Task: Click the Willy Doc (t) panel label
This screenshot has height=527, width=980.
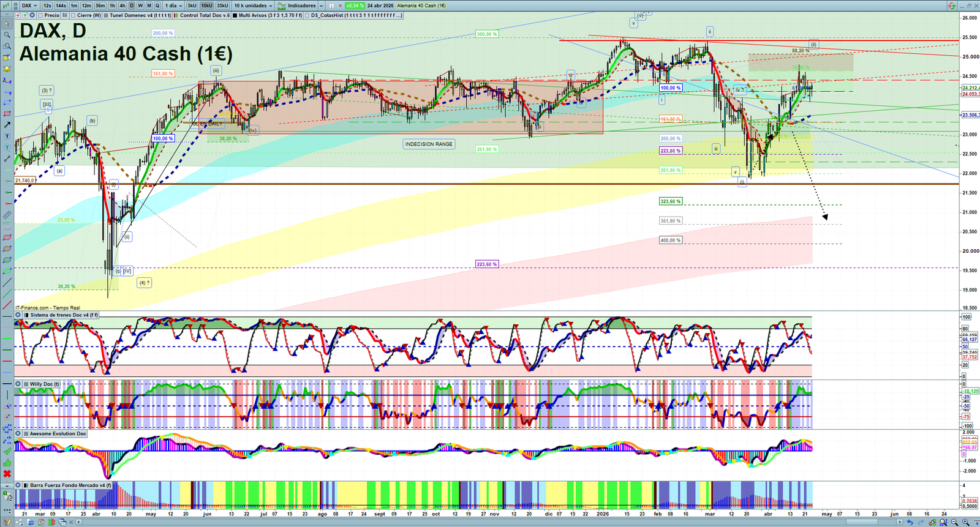Action: (45, 384)
